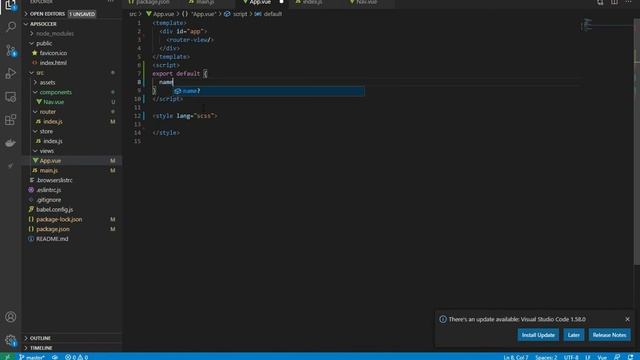Viewport: 640px width, 360px height.
Task: Click Spaces: 2 indentation setting
Action: pyautogui.click(x=546, y=357)
